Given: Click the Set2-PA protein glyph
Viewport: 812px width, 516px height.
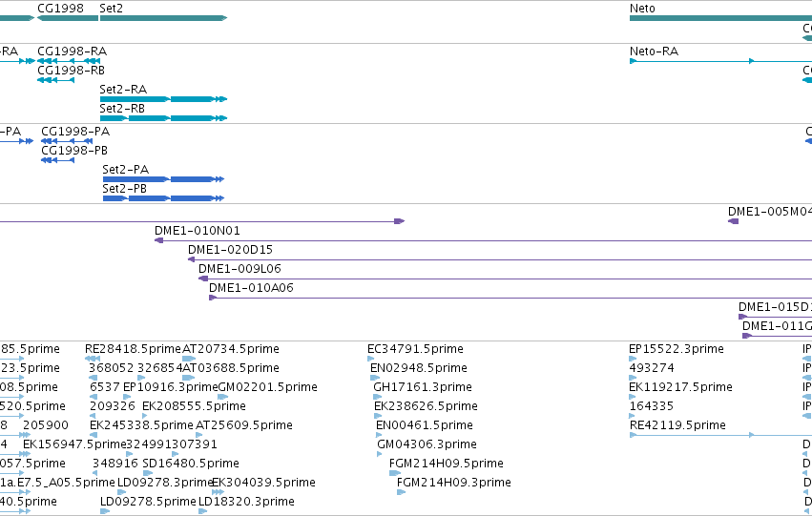Looking at the screenshot, I should (164, 179).
